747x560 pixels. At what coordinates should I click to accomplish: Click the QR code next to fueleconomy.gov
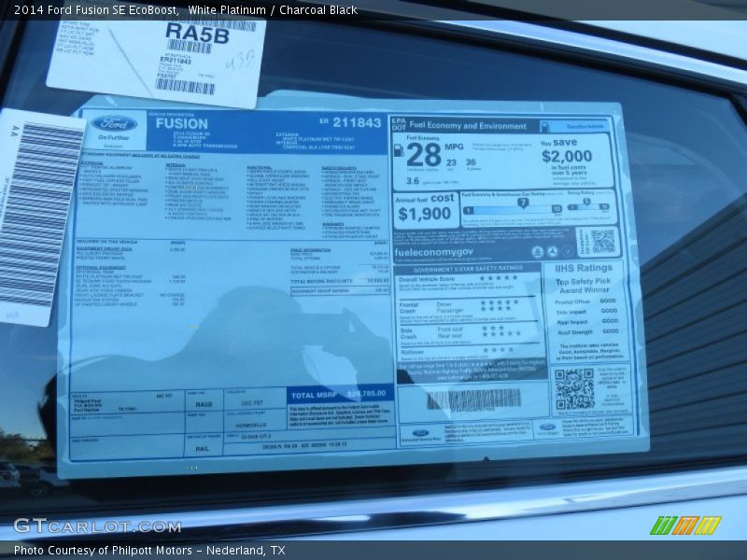point(602,241)
